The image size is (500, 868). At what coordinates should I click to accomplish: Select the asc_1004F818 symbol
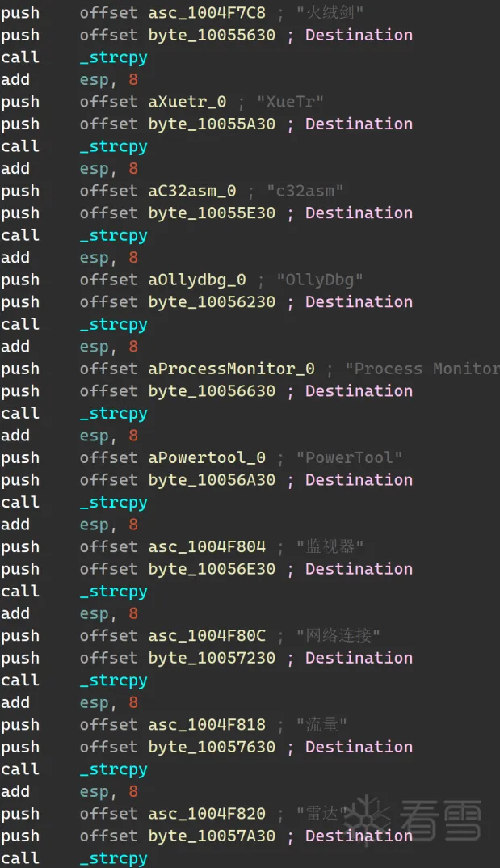click(x=207, y=725)
